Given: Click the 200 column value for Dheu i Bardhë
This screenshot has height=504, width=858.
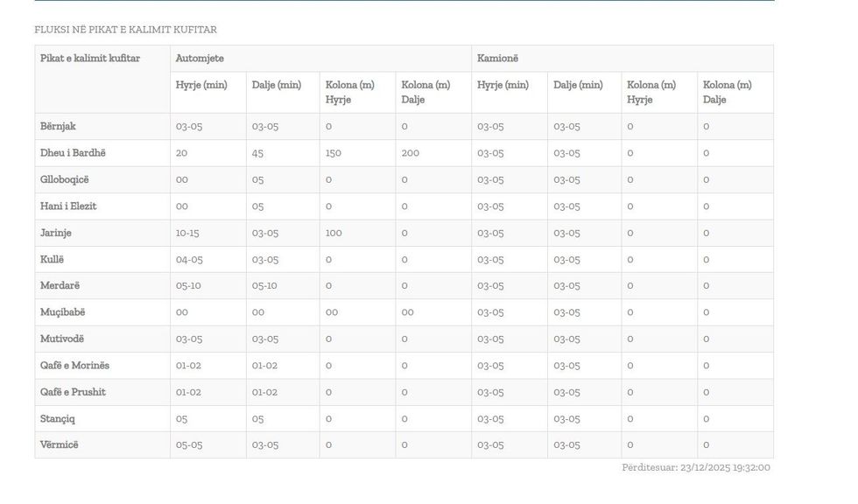Looking at the screenshot, I should 410,153.
